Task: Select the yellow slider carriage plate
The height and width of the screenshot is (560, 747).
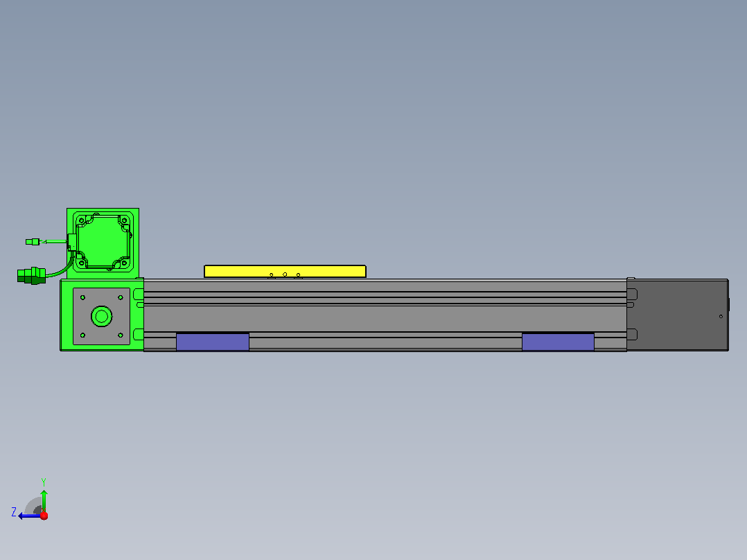Action: coord(285,271)
